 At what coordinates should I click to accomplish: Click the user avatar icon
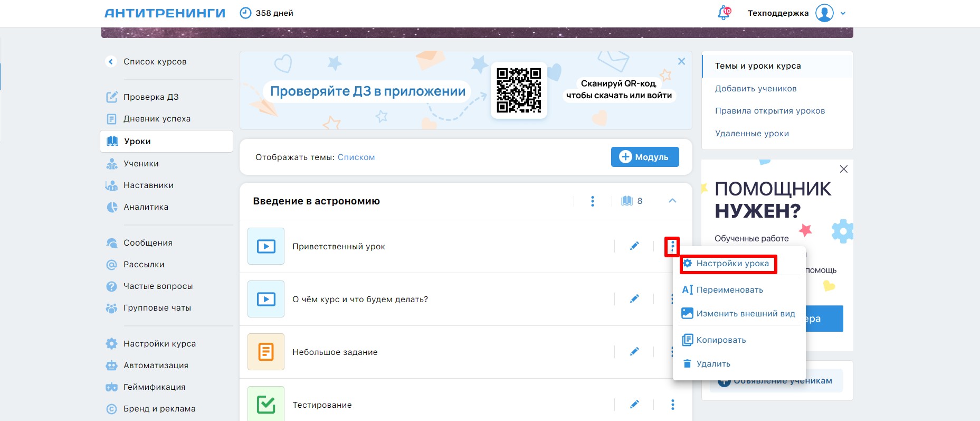click(824, 13)
